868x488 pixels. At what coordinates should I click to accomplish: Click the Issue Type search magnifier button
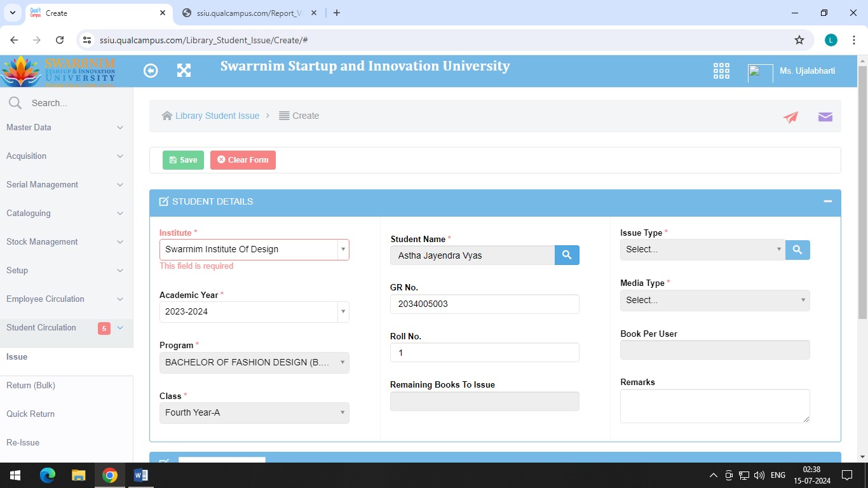(797, 250)
